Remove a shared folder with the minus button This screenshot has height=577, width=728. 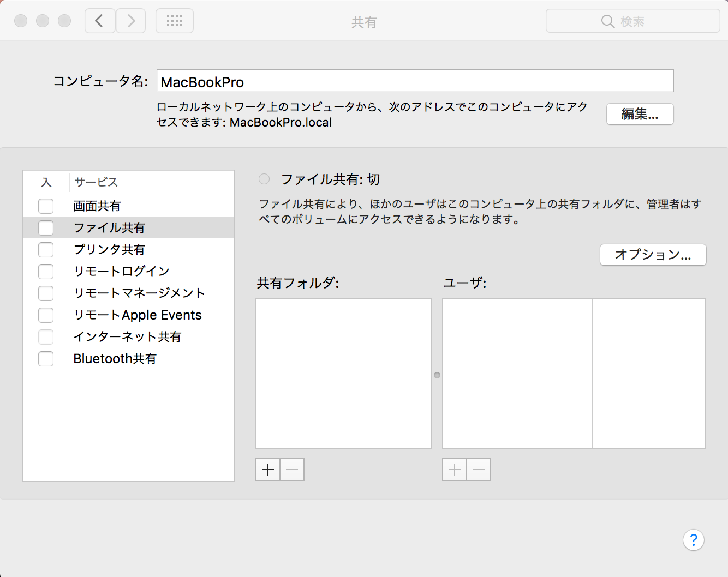coord(291,470)
